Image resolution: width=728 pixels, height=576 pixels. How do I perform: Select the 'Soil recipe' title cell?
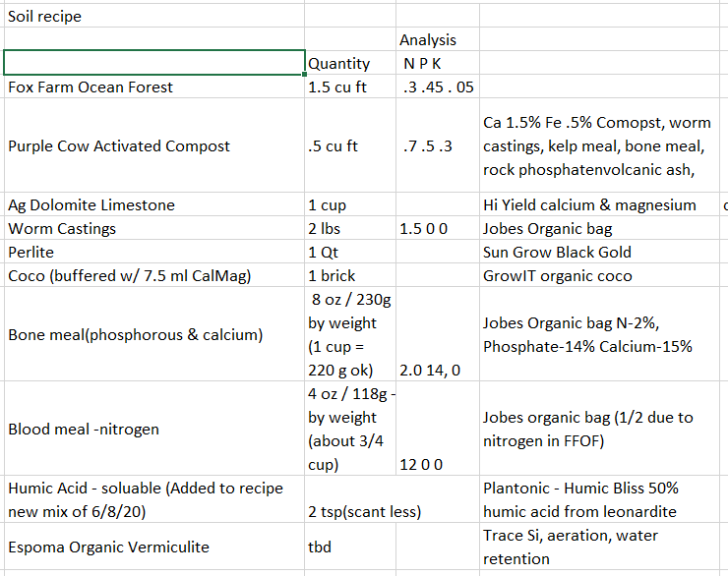153,16
